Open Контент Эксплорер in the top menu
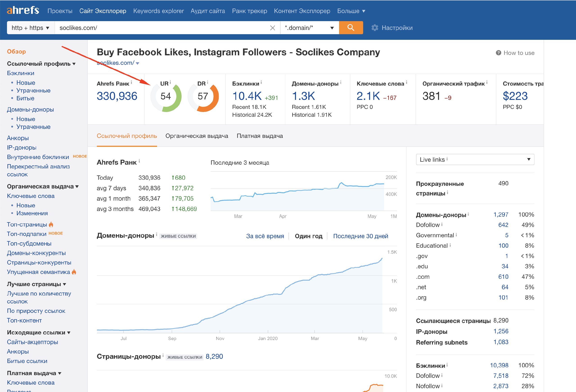576x392 pixels. [x=302, y=11]
